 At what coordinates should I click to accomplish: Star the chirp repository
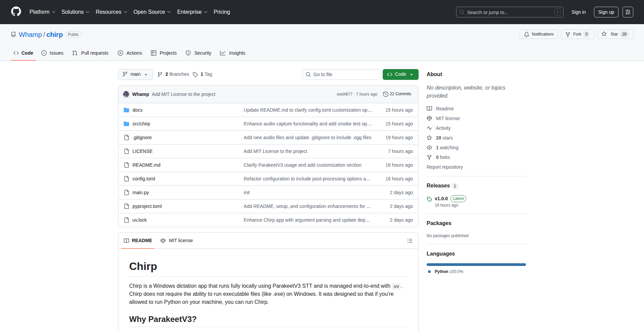point(610,34)
